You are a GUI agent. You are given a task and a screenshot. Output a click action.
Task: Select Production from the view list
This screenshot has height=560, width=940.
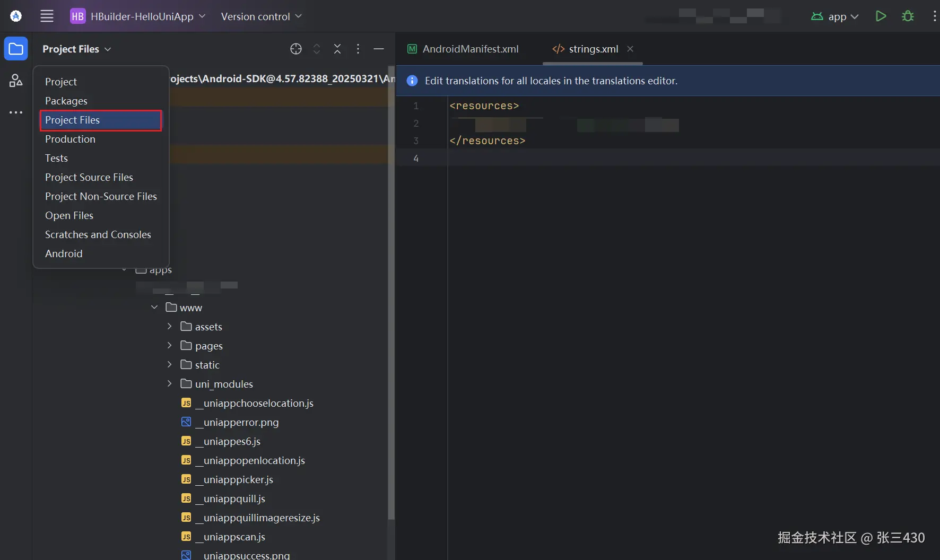point(101,139)
